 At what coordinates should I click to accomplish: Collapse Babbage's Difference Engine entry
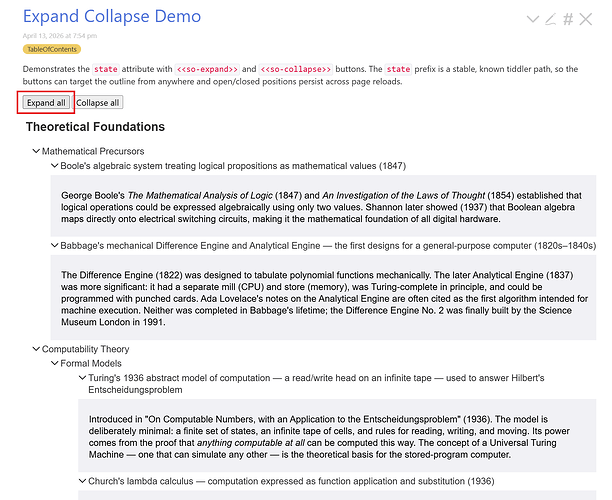click(55, 245)
